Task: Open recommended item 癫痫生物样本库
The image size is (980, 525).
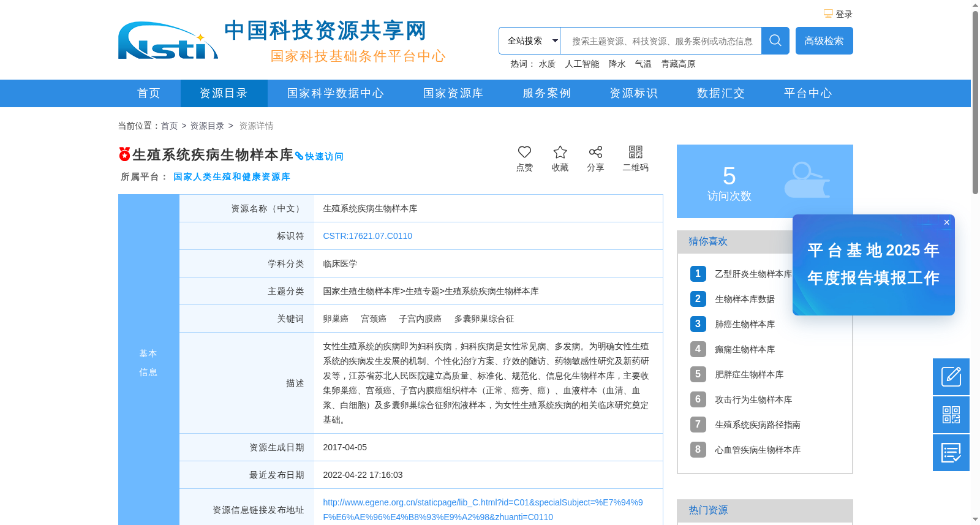Action: [745, 349]
